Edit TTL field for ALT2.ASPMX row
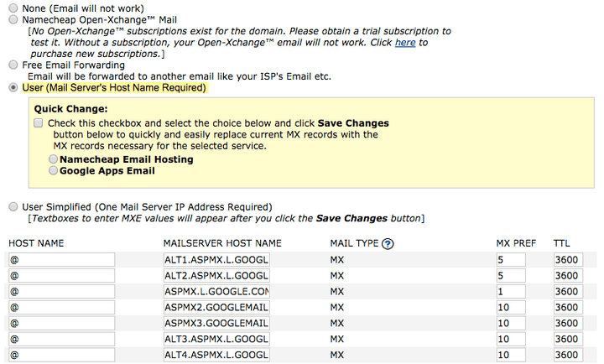The height and width of the screenshot is (364, 604). [x=568, y=275]
